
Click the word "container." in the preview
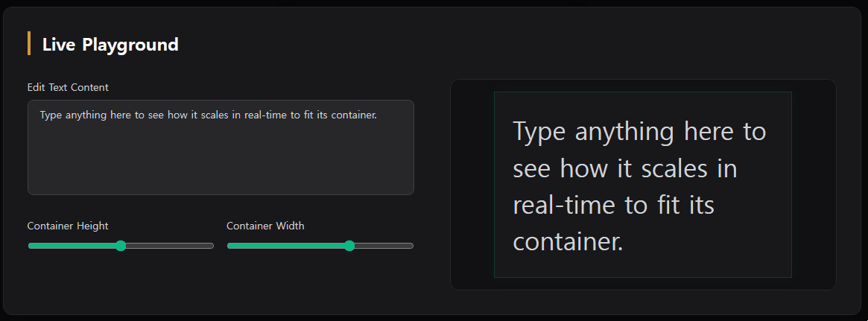[x=568, y=241]
